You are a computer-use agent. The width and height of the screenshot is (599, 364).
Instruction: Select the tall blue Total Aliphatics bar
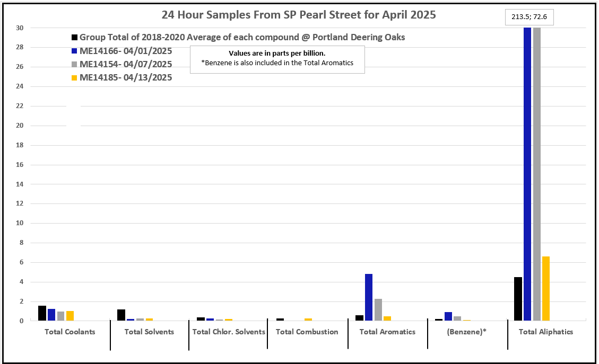pyautogui.click(x=527, y=174)
